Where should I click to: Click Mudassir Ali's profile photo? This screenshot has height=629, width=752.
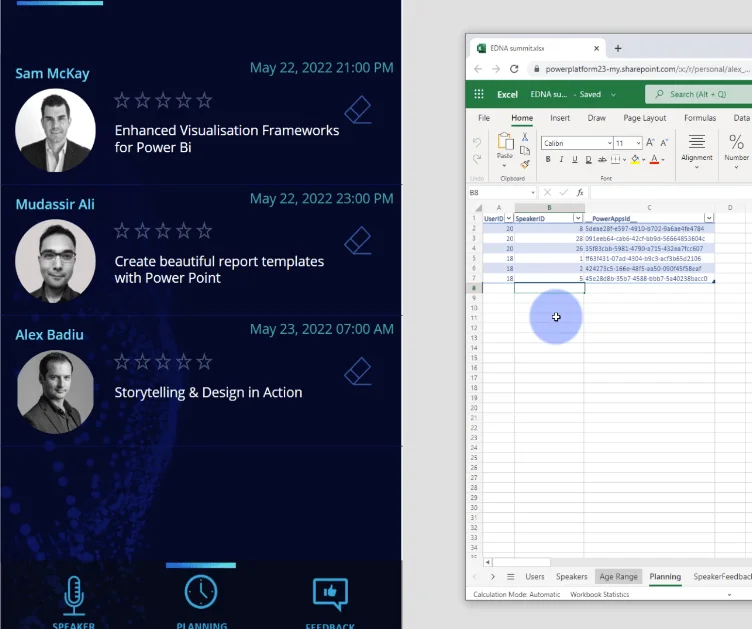pyautogui.click(x=55, y=261)
